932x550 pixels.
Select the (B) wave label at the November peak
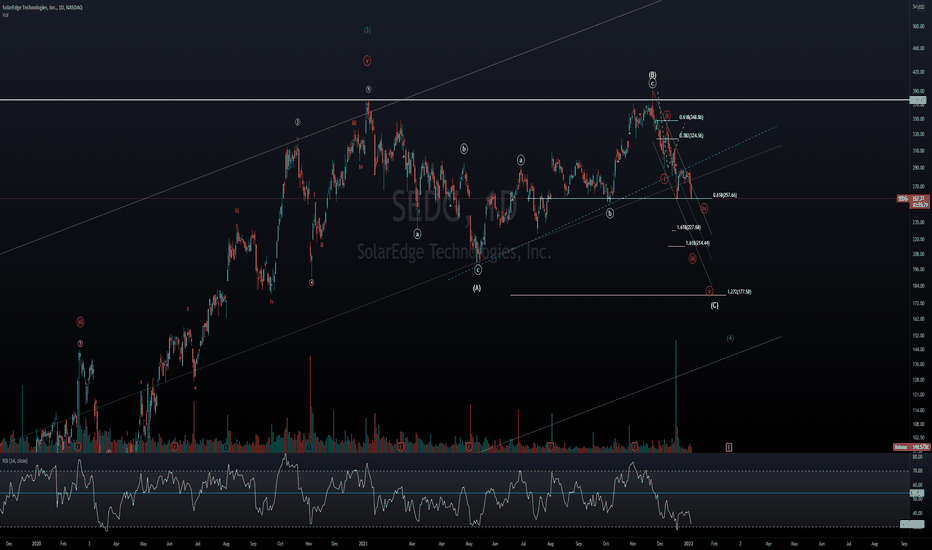(652, 75)
